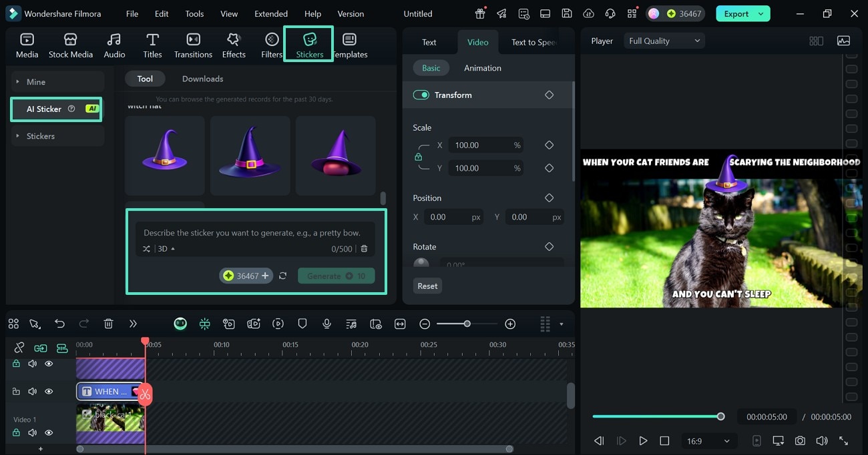Open the Tools menu
Viewport: 868px width, 455px height.
point(194,13)
